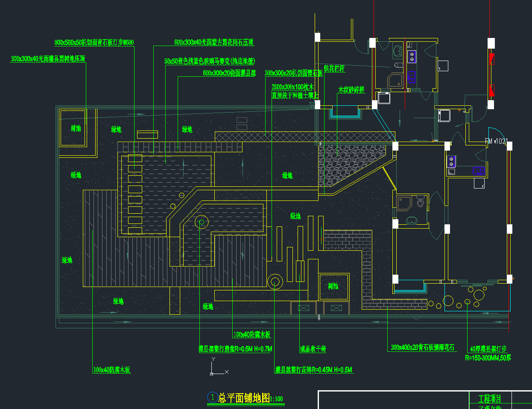Image resolution: width=532 pixels, height=409 pixels.
Task: Click the cobblestone hatch paving area
Action: point(342,164)
